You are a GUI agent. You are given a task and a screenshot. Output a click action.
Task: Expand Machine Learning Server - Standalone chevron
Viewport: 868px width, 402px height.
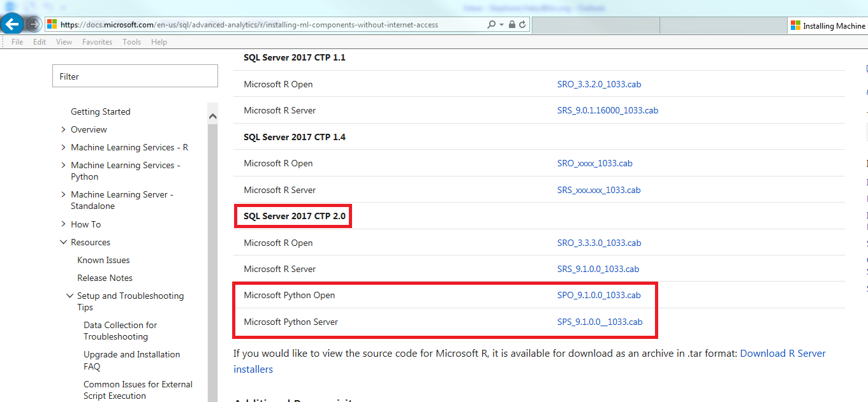coord(63,194)
